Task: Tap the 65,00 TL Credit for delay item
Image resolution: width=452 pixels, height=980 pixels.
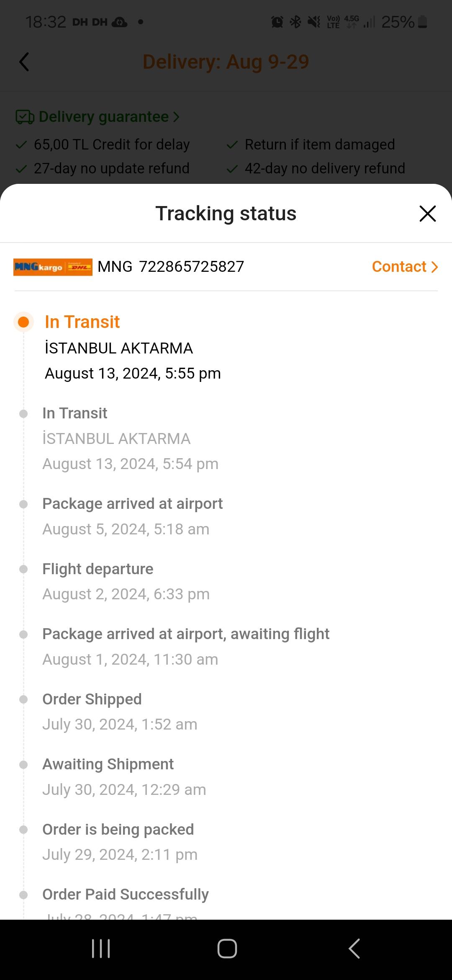Action: [x=111, y=144]
